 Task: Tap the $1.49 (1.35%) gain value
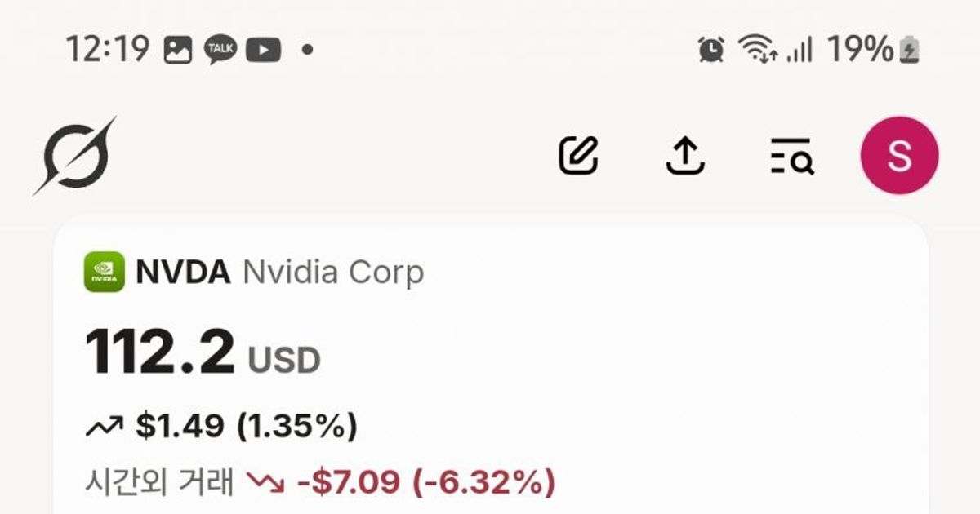coord(247,425)
